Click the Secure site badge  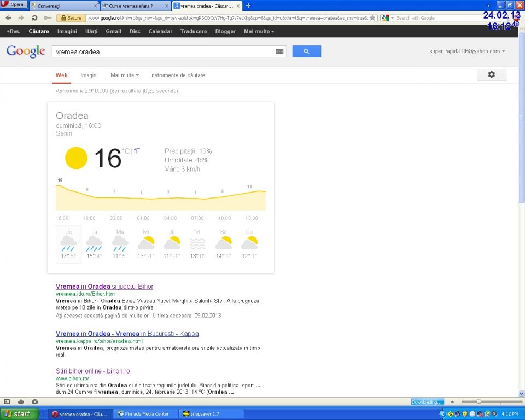[71, 18]
